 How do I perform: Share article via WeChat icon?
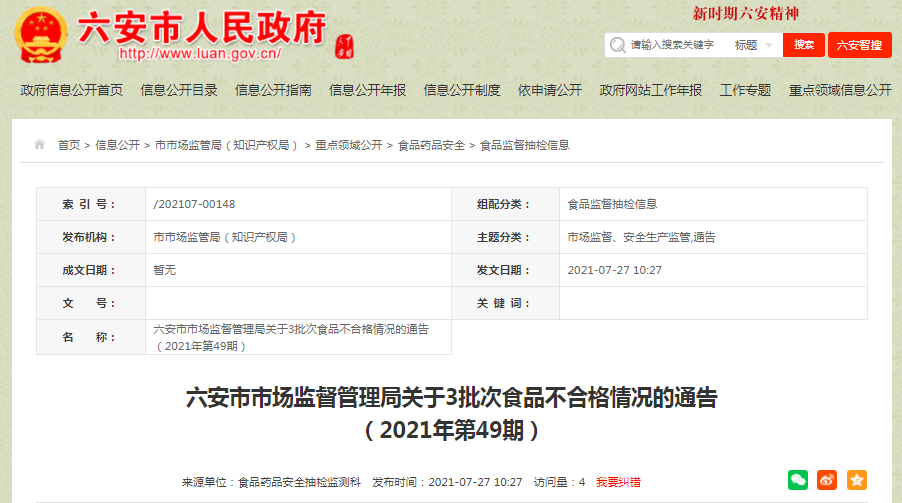[x=798, y=480]
